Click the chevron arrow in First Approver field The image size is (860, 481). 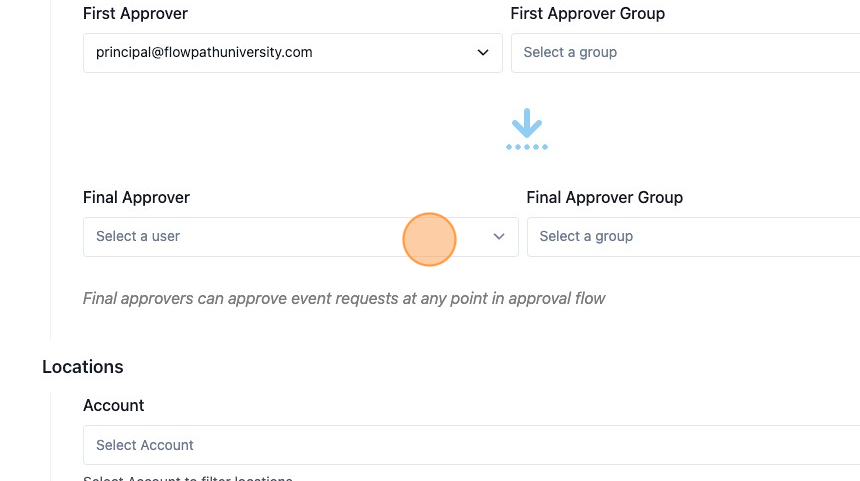coord(483,53)
